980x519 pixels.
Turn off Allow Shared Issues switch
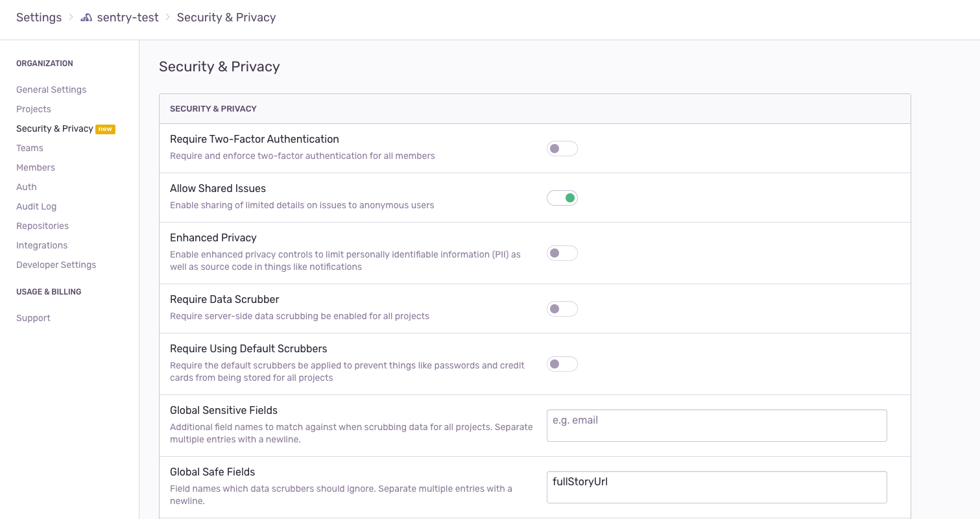[562, 198]
